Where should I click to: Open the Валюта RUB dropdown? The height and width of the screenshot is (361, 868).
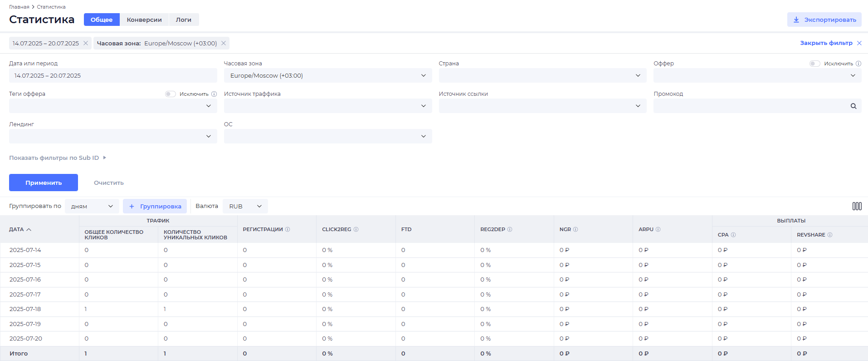pyautogui.click(x=245, y=206)
